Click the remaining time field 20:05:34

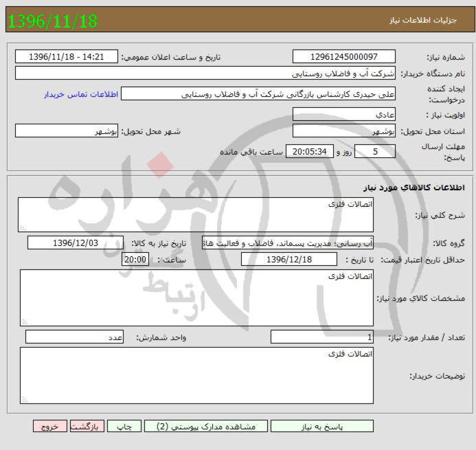310,151
